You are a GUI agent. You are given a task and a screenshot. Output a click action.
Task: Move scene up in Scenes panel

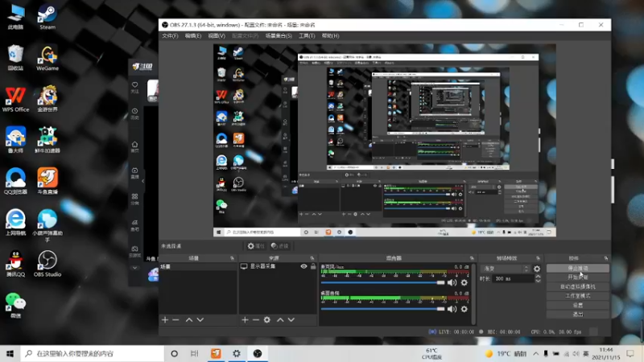tap(189, 319)
